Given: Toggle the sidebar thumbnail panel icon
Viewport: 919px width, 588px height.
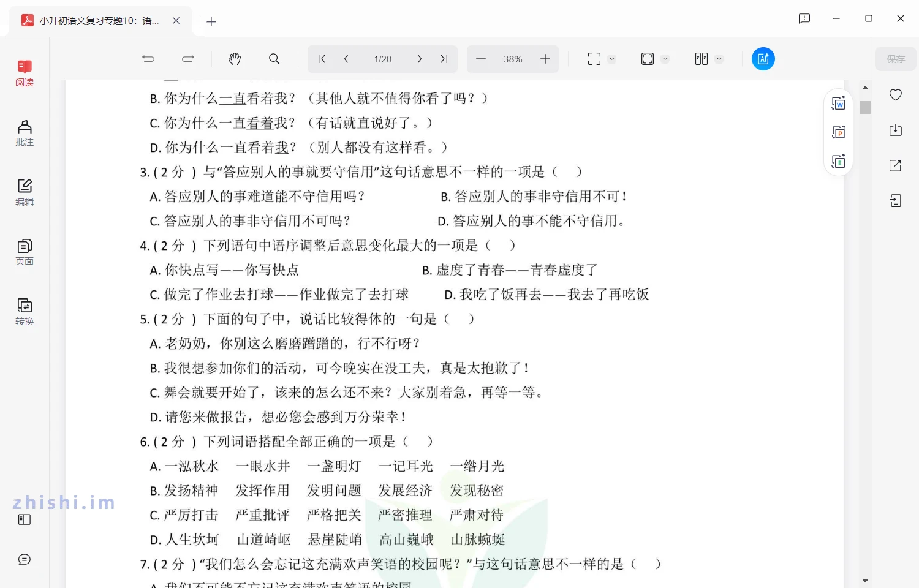Looking at the screenshot, I should click(25, 519).
